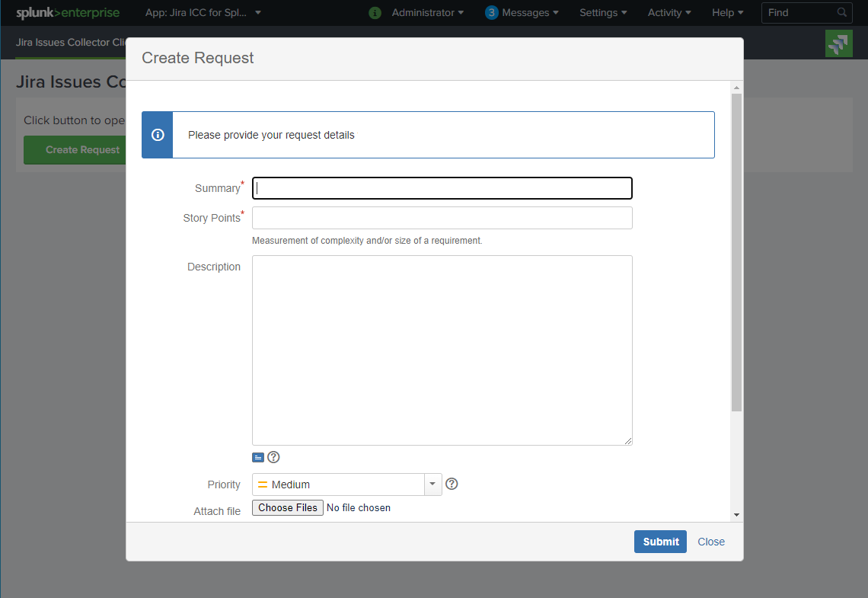Click the dialog scrollbar up arrow
This screenshot has width=868, height=598.
coord(736,88)
